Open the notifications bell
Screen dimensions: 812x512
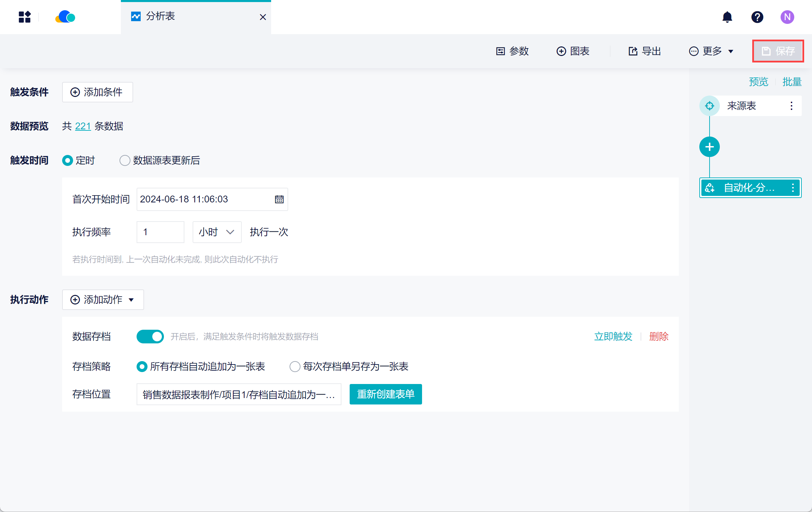pos(727,17)
